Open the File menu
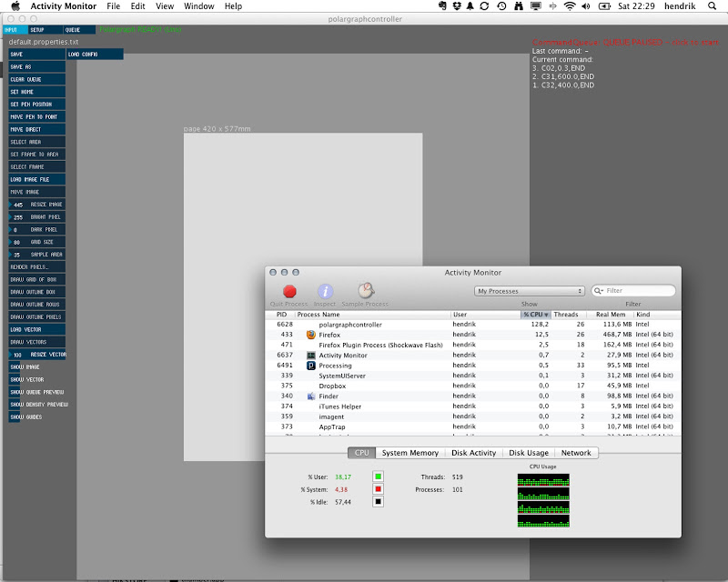 click(113, 6)
